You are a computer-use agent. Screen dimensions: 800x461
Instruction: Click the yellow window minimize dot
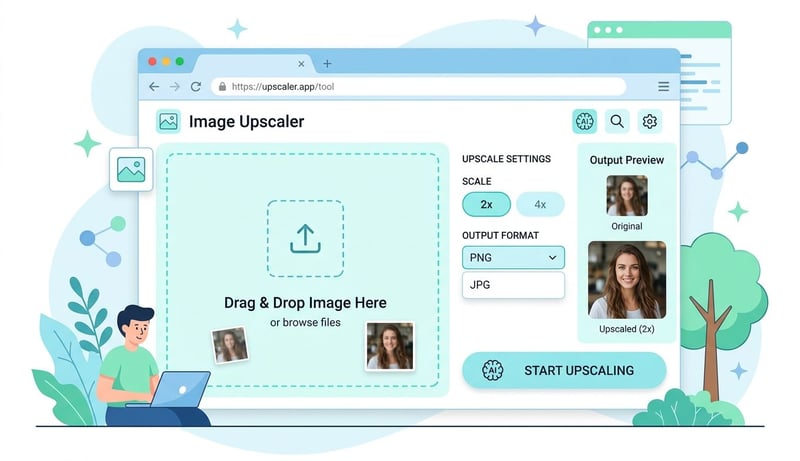(x=166, y=61)
